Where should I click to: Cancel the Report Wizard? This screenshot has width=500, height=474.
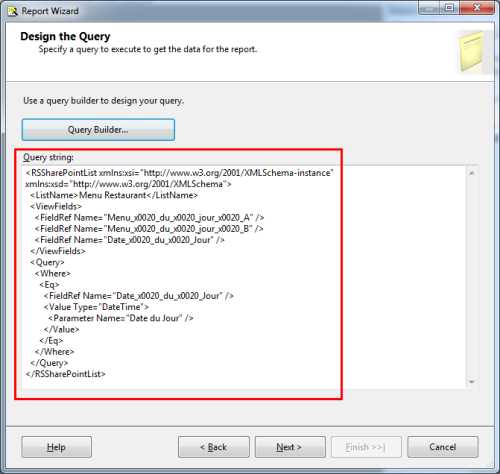coord(443,447)
